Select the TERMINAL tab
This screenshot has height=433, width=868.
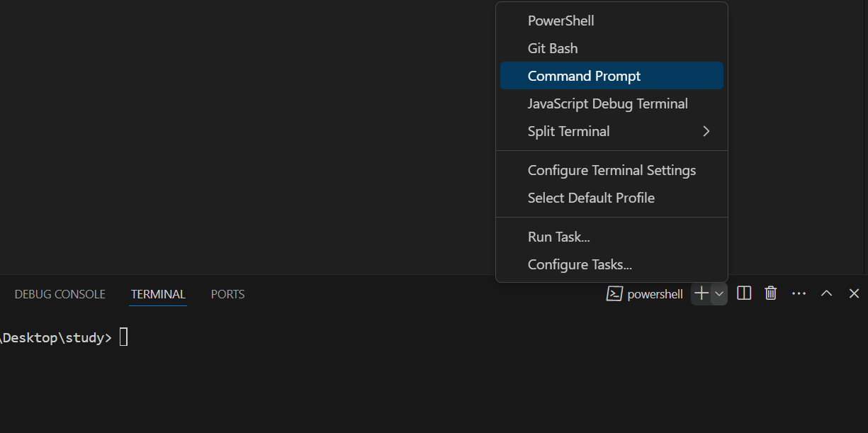point(158,294)
